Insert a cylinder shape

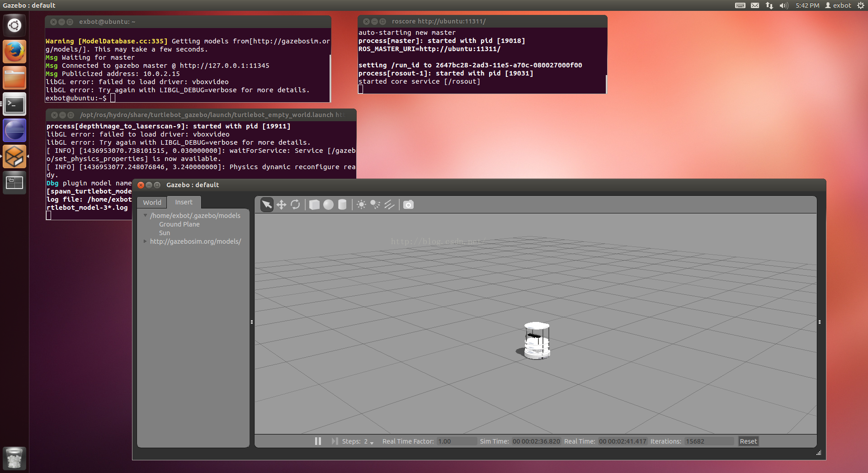tap(343, 205)
